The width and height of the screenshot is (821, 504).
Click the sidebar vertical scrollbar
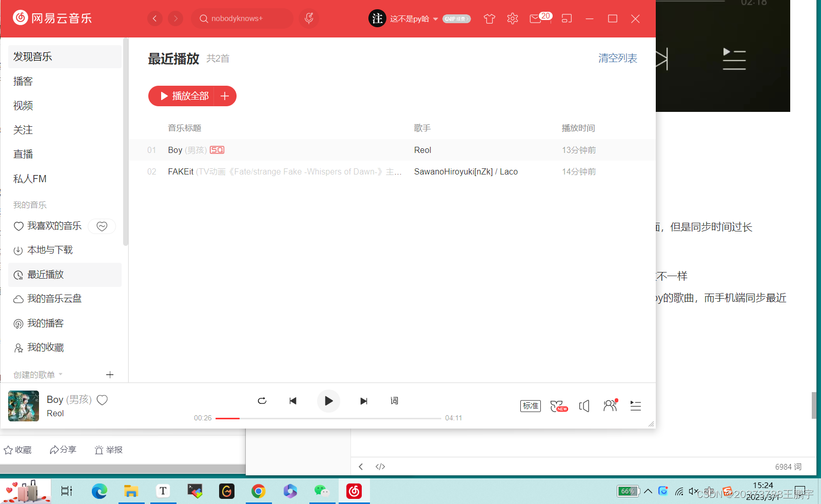pos(126,141)
